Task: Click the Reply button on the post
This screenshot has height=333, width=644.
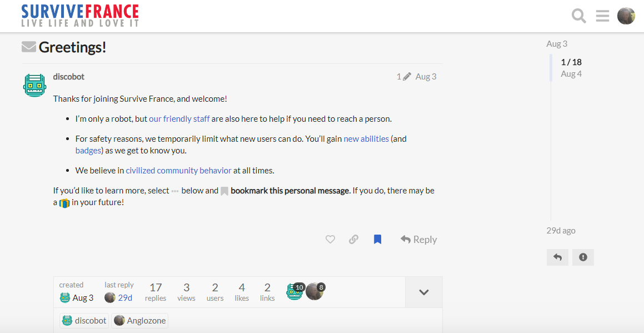Action: tap(418, 240)
